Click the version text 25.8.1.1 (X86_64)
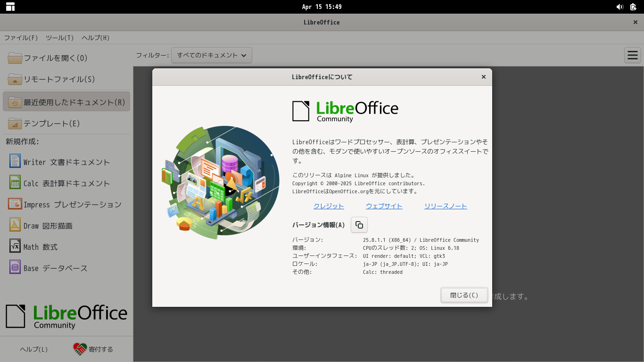Image resolution: width=644 pixels, height=362 pixels. 387,240
